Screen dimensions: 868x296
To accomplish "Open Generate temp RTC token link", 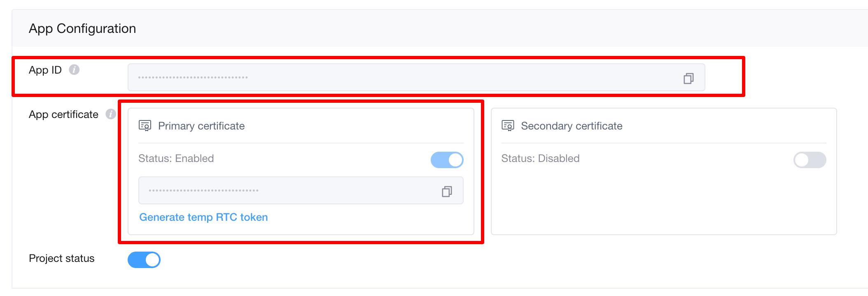I will [x=203, y=217].
